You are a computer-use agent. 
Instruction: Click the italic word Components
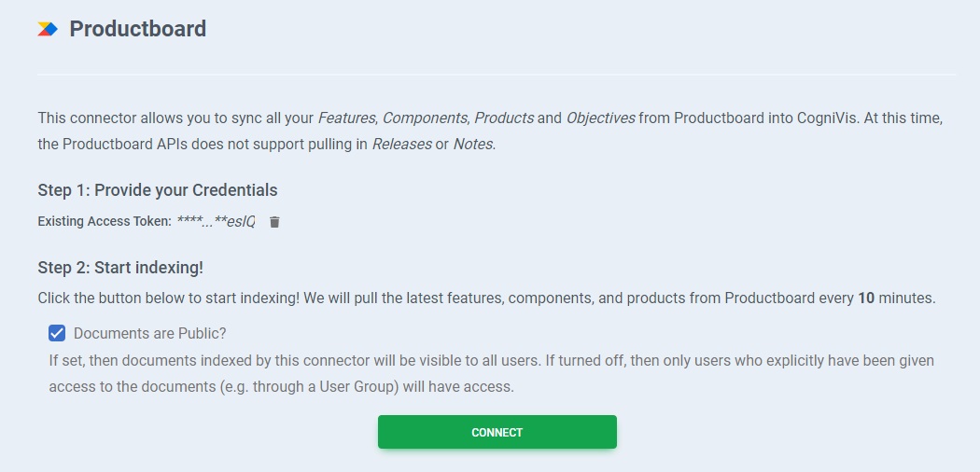[x=425, y=118]
